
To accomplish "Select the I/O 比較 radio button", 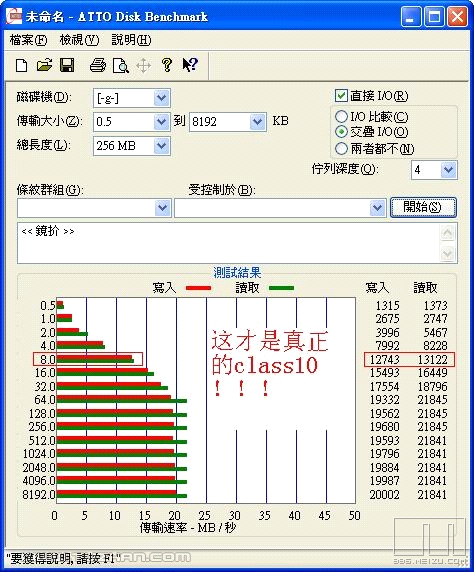I will tap(341, 117).
